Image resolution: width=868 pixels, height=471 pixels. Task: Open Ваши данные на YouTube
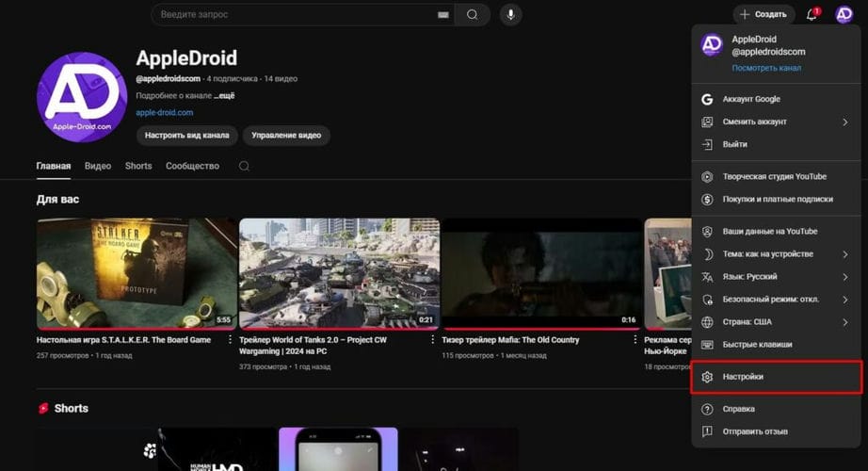(x=776, y=232)
